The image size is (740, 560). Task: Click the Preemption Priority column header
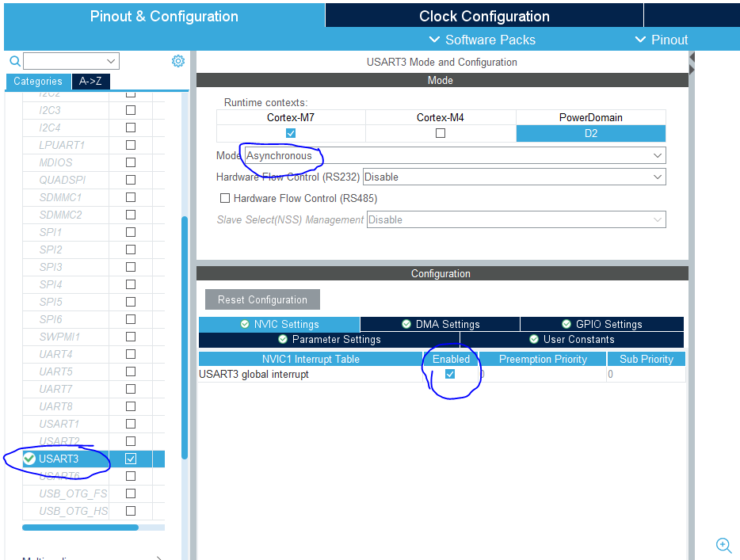point(543,359)
